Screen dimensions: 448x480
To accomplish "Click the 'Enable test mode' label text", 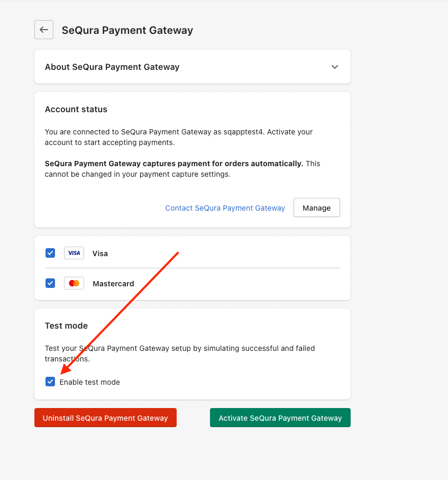I will pos(90,382).
